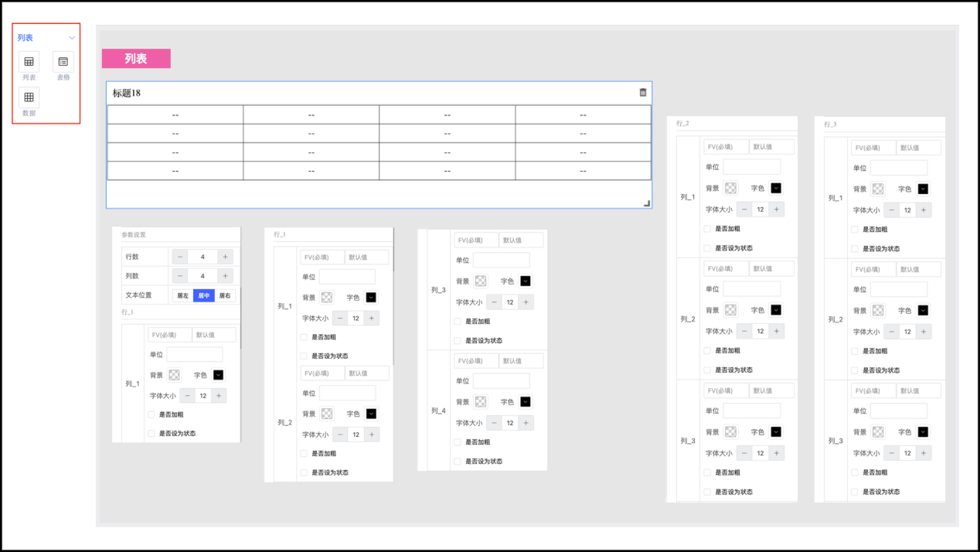Increase 字体大小 for 列_4 with plus icon

pos(526,423)
